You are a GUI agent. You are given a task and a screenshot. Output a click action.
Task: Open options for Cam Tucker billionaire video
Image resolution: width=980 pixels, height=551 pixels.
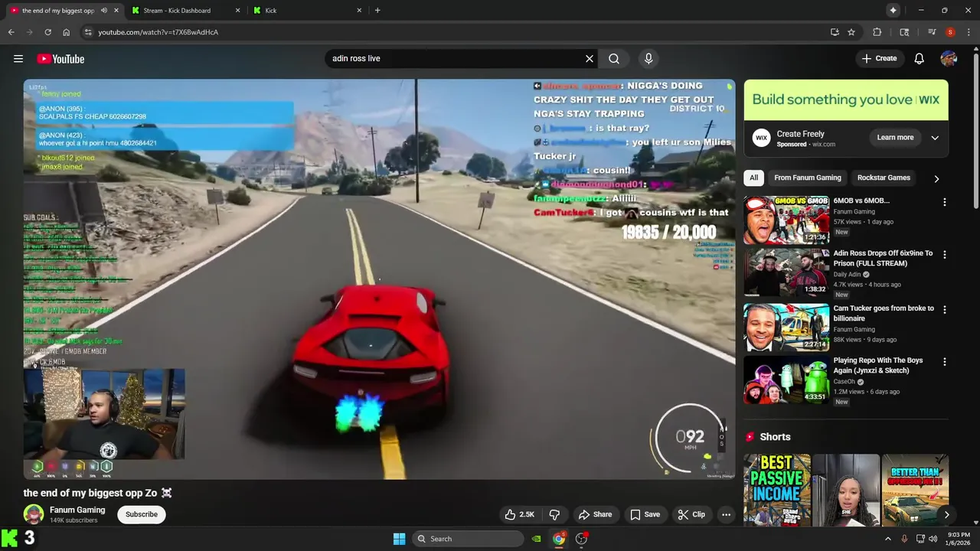point(944,310)
